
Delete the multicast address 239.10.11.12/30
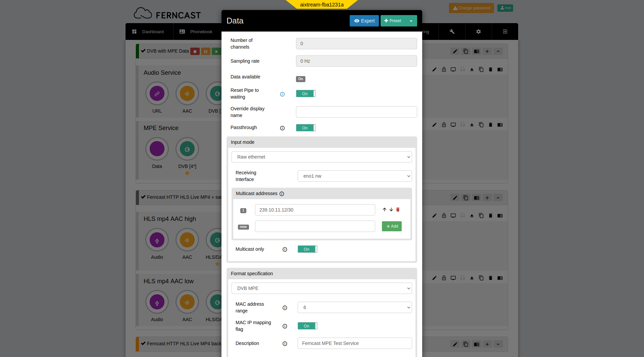398,210
